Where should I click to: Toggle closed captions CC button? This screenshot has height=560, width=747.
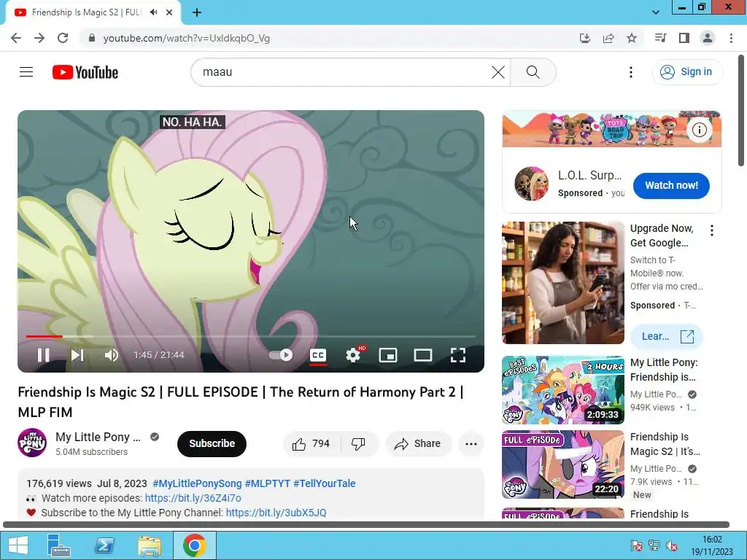click(x=318, y=355)
